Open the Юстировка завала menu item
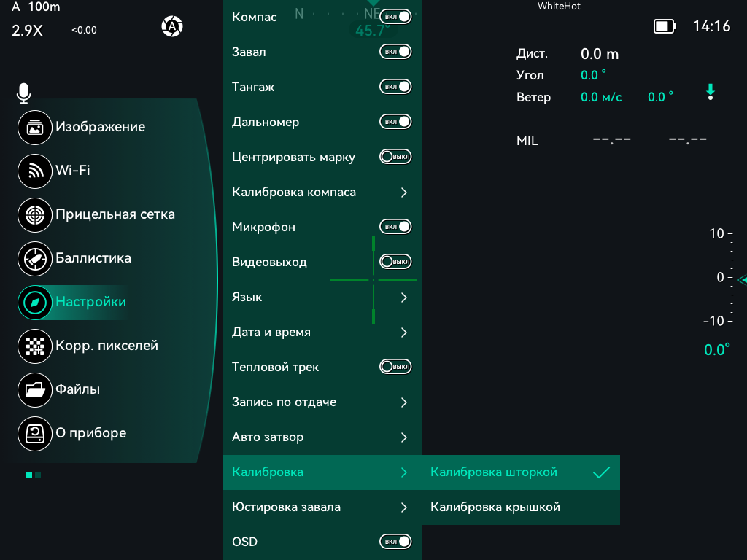Image resolution: width=747 pixels, height=560 pixels. [322, 507]
